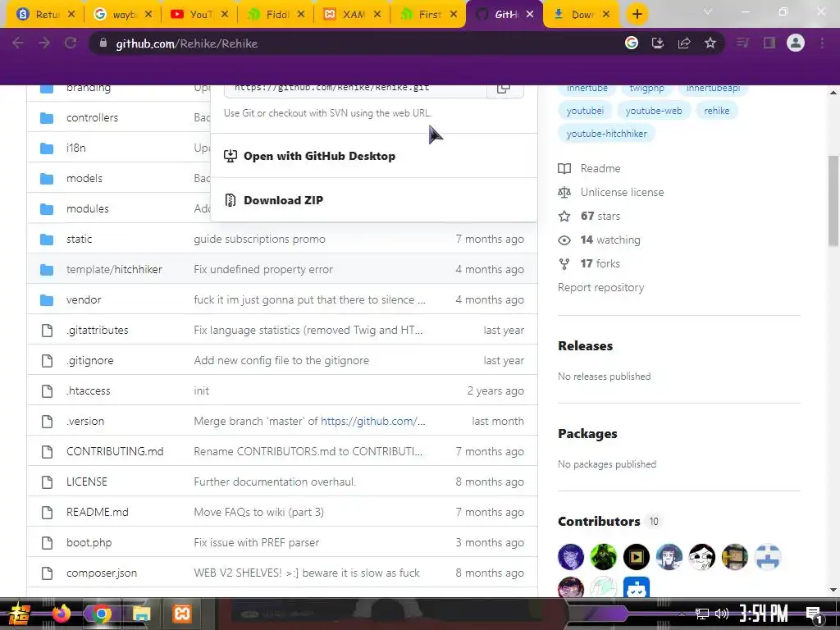
Task: Choose Download ZIP
Action: (x=283, y=200)
